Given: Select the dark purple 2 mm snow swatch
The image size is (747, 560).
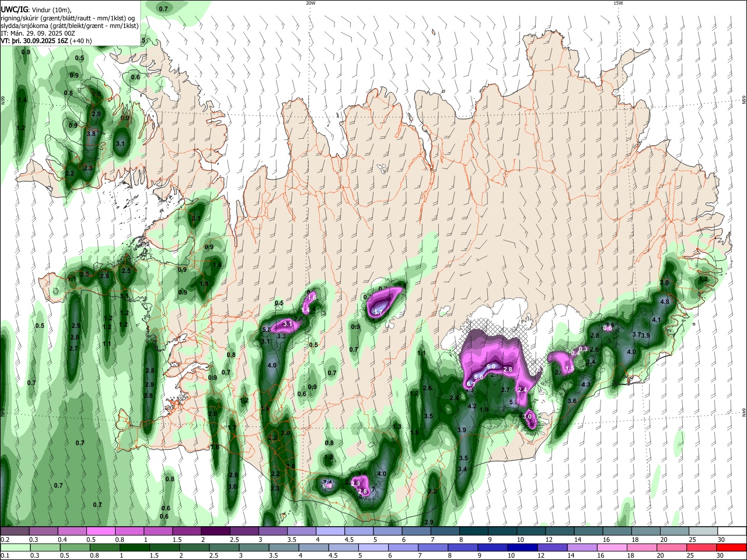Looking at the screenshot, I should 215,531.
